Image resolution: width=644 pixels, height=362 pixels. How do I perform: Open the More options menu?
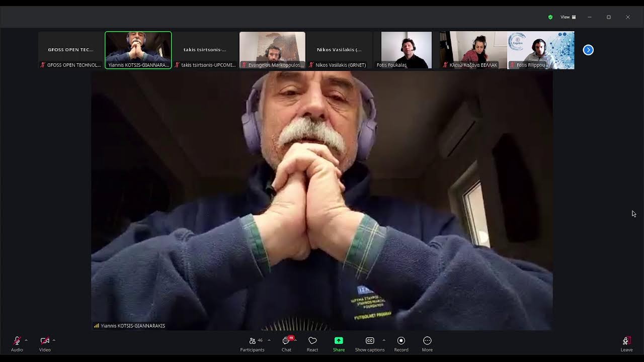click(427, 343)
